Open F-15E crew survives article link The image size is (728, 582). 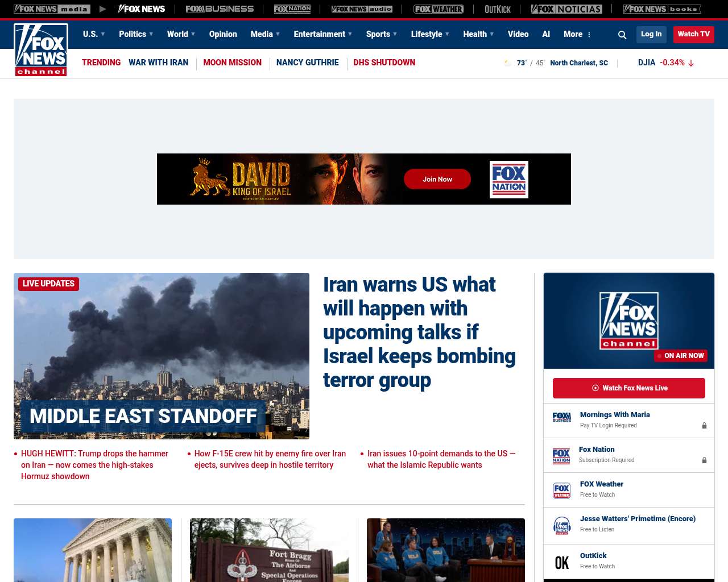[270, 459]
